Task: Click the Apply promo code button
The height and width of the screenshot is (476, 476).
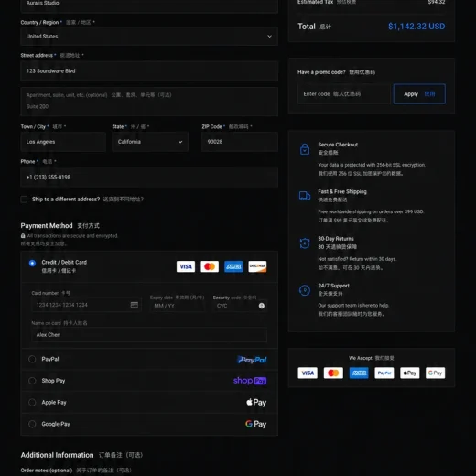Action: [419, 94]
